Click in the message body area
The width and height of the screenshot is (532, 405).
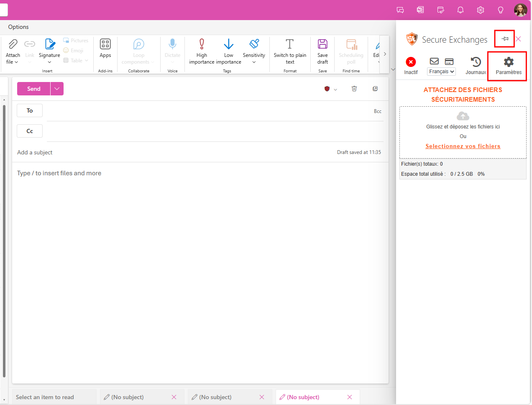200,272
